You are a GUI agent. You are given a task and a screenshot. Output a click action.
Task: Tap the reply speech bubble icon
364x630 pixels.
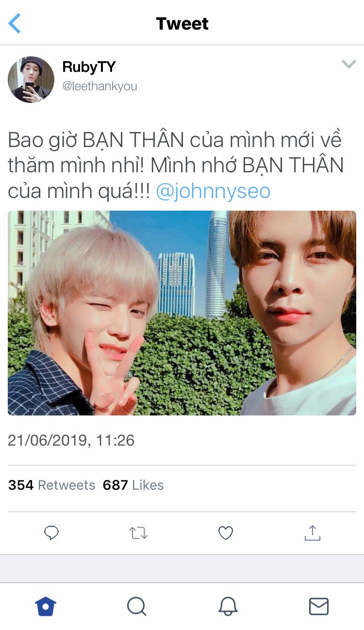51,533
